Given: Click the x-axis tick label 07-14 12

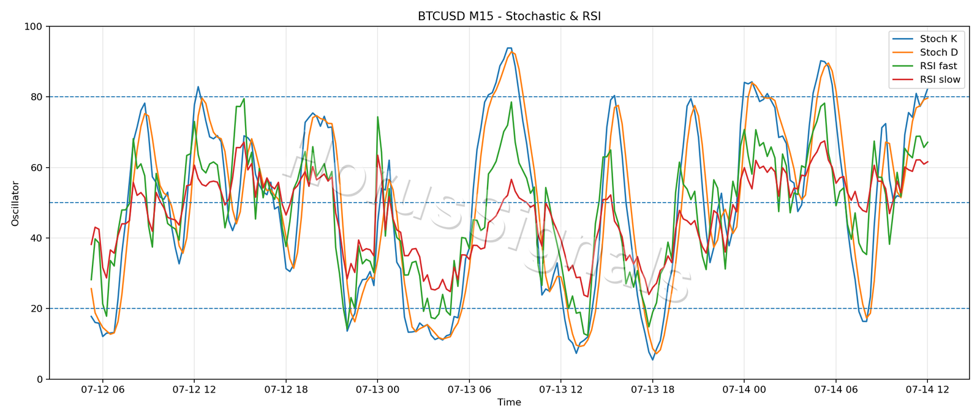Looking at the screenshot, I should pos(927,389).
